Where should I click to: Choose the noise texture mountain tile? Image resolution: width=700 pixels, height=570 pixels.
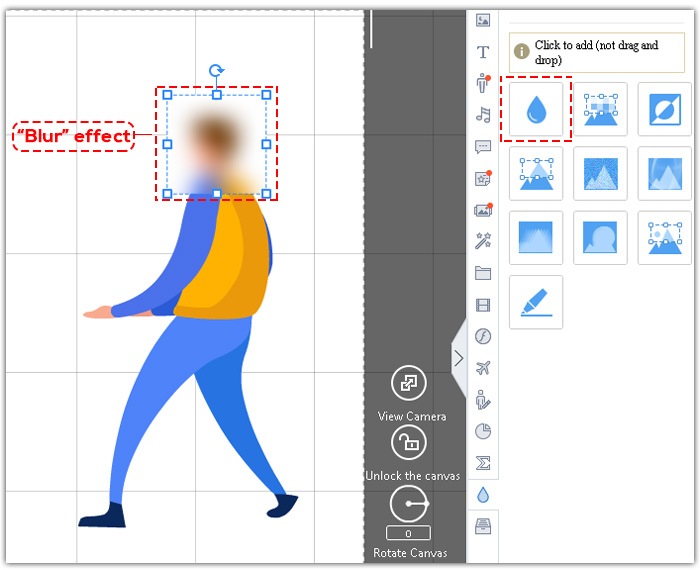point(600,173)
